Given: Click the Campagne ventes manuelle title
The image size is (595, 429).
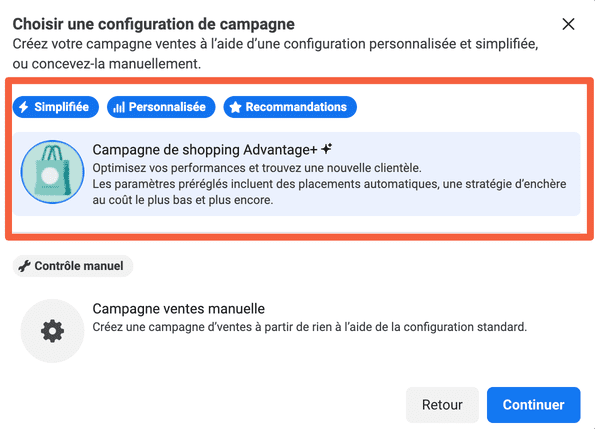Looking at the screenshot, I should 179,309.
